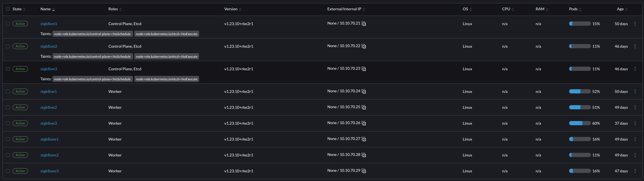The height and width of the screenshot is (181, 644).
Task: Tick the checkbox next to stgk8sw1
Action: tap(8, 91)
